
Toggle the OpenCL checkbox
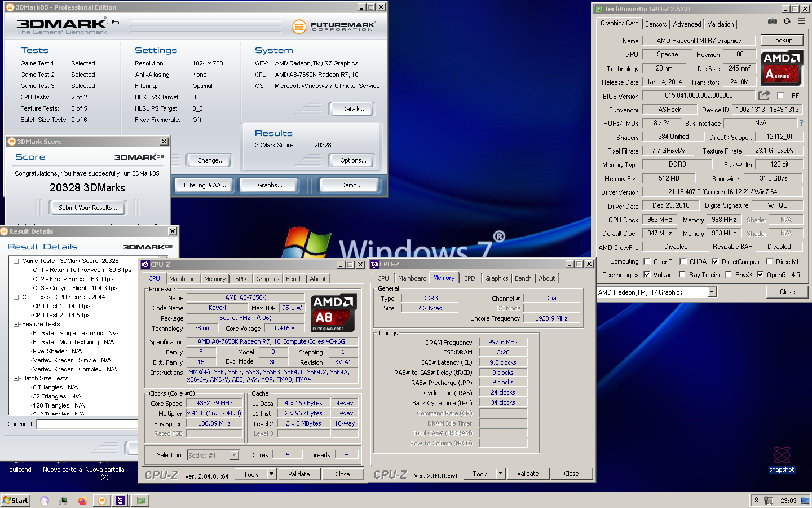[647, 261]
